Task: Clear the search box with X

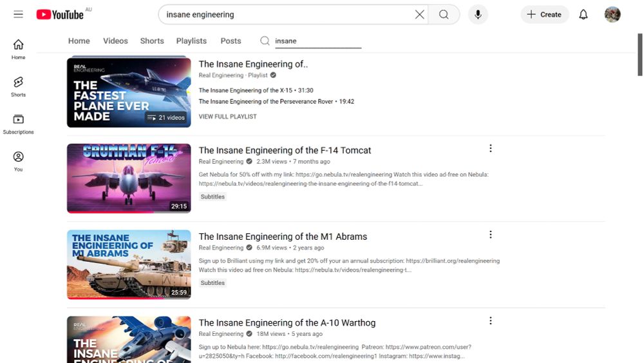Action: pyautogui.click(x=419, y=14)
